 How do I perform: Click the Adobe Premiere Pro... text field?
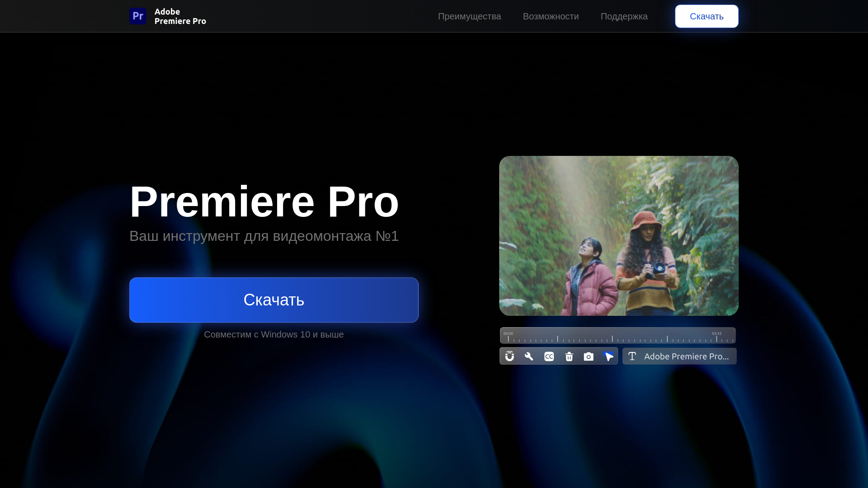(679, 356)
